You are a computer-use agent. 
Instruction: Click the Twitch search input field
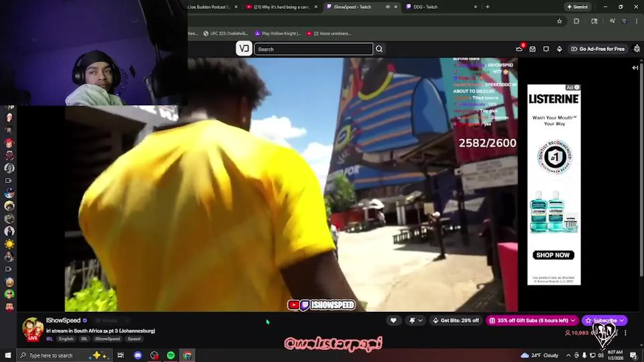313,49
